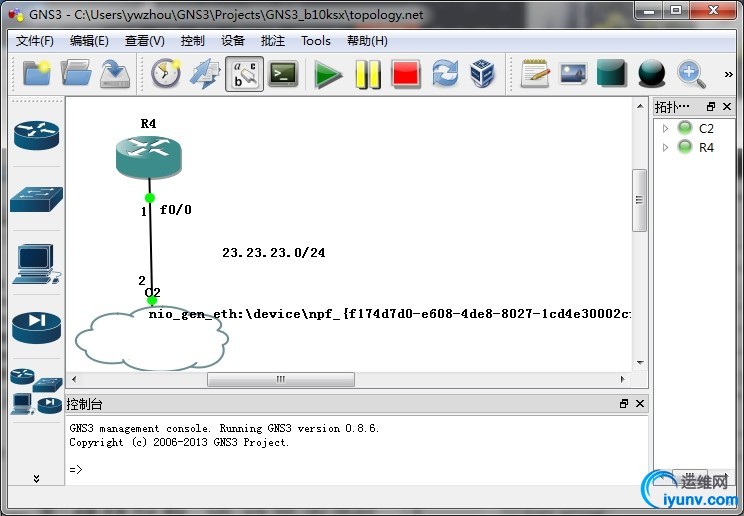Viewport: 744px width, 516px height.
Task: Draw an ellipse shape
Action: pos(651,74)
